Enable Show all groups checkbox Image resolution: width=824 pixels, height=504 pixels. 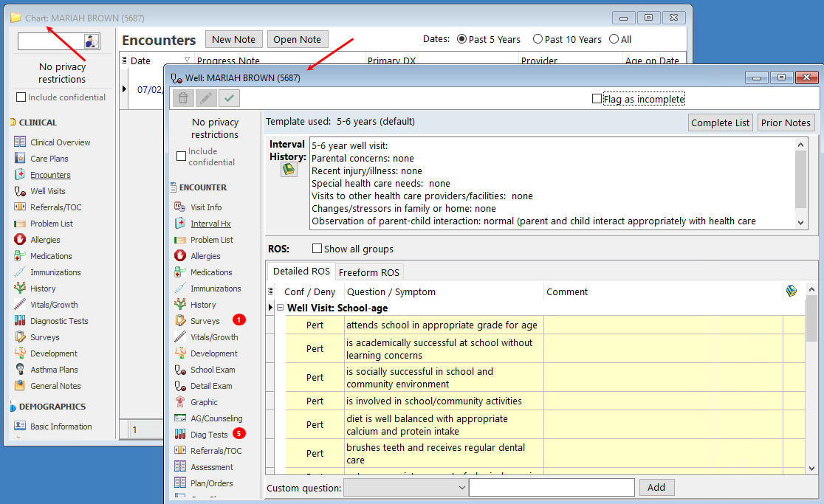pyautogui.click(x=317, y=249)
